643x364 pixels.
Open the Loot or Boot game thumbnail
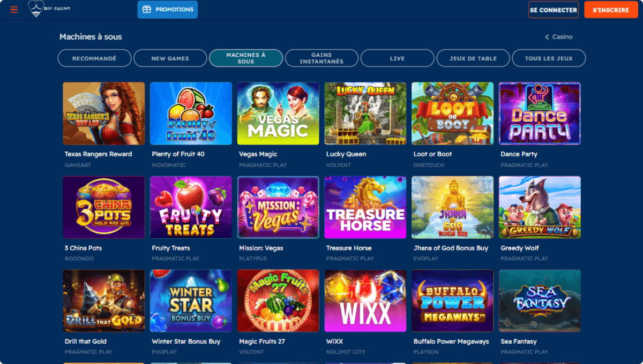453,113
